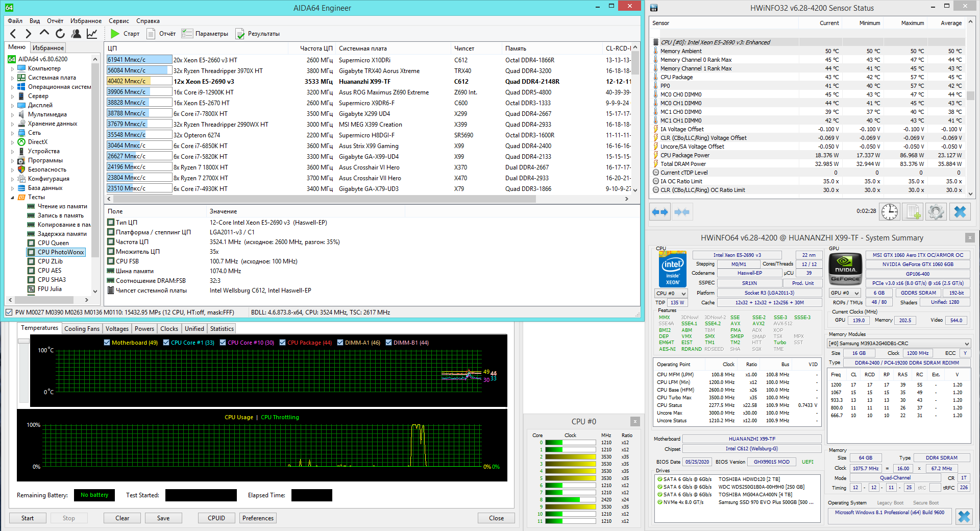Close HWiNFO sensors with the blue X

(960, 212)
